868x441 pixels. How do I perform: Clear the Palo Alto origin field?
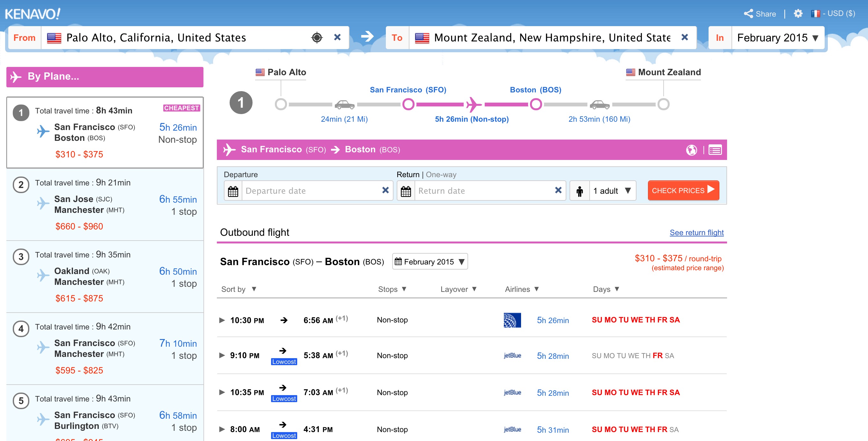(x=337, y=37)
